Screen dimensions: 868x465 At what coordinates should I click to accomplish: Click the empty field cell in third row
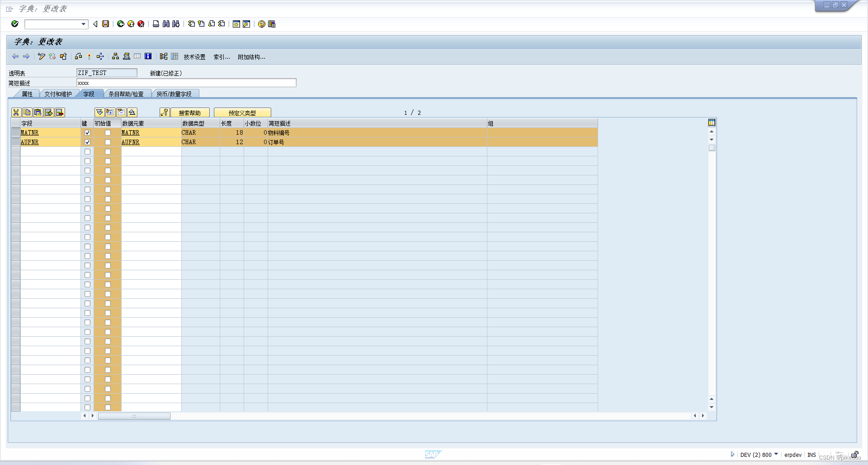(51, 152)
